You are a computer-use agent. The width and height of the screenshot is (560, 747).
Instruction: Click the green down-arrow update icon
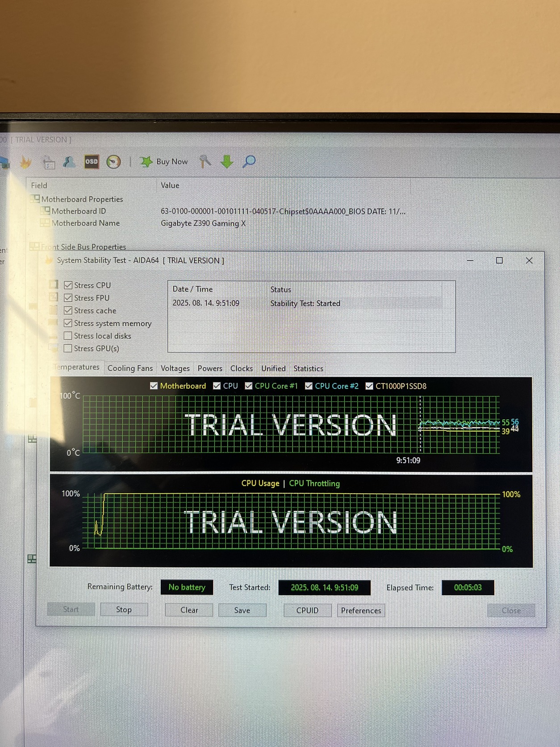point(227,161)
